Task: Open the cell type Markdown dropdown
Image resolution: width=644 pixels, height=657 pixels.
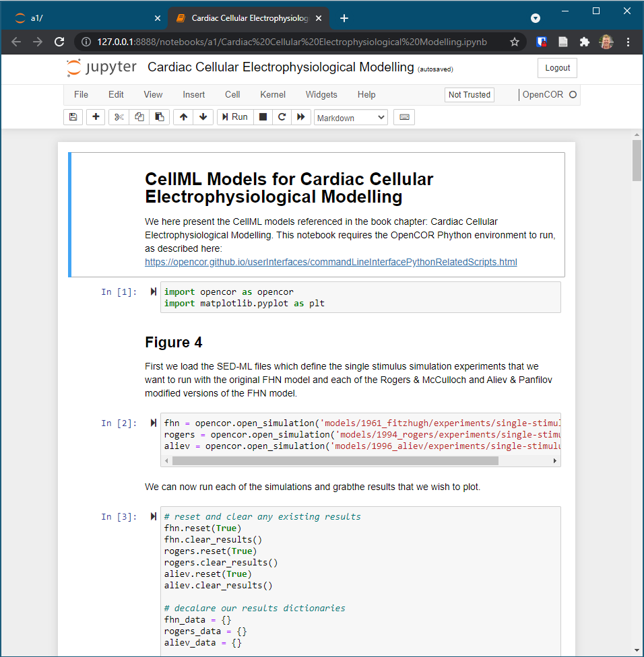Action: pyautogui.click(x=351, y=117)
